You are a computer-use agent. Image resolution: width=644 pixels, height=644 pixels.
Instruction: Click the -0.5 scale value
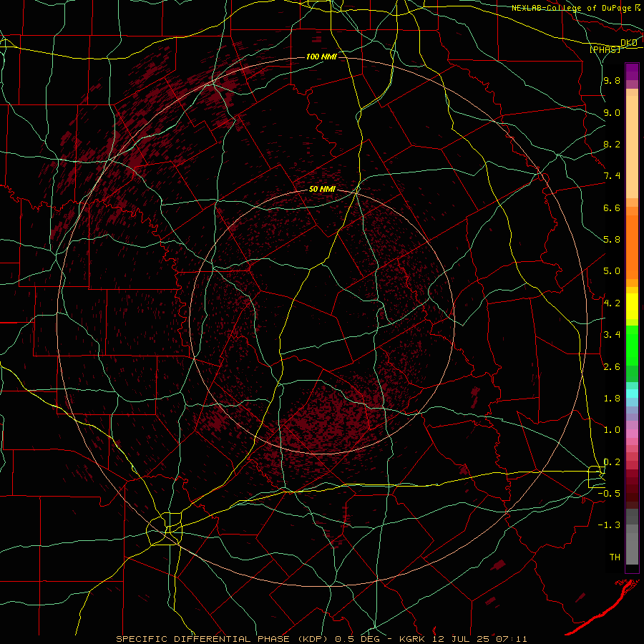pyautogui.click(x=609, y=494)
